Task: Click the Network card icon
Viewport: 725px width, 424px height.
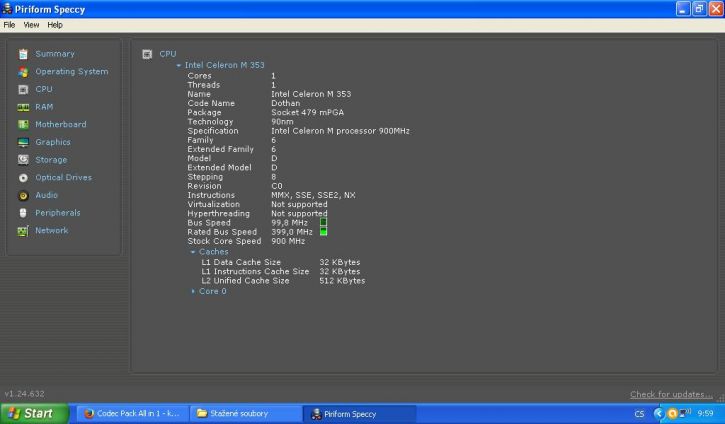Action: coord(23,231)
